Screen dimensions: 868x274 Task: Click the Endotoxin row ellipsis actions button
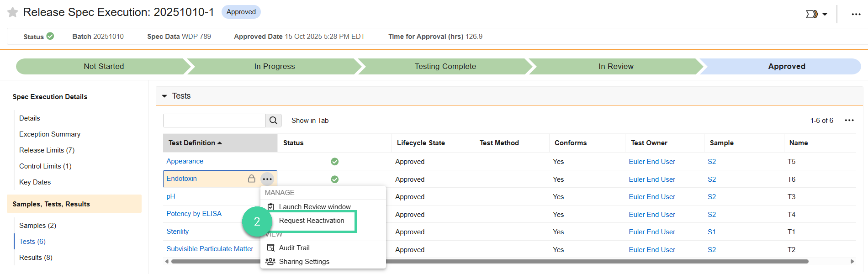[267, 179]
